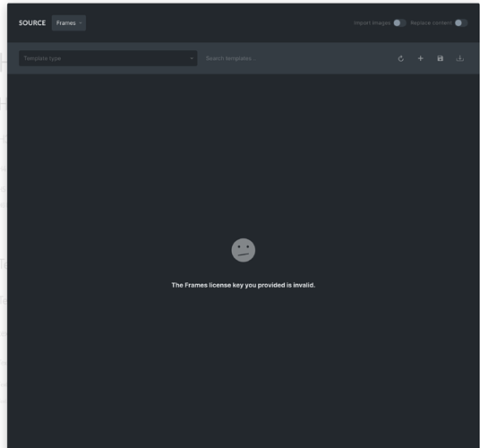Enable the Replace content switch
480x448 pixels.
click(x=460, y=23)
